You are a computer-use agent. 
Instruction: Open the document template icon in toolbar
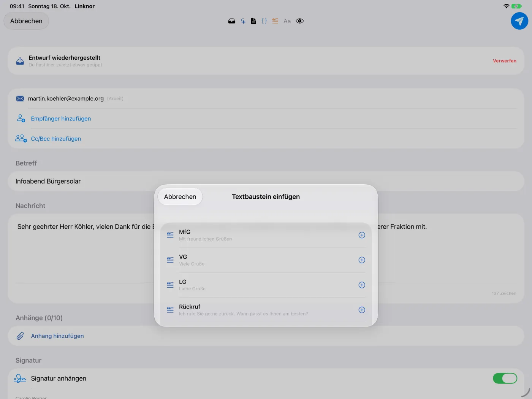(253, 21)
